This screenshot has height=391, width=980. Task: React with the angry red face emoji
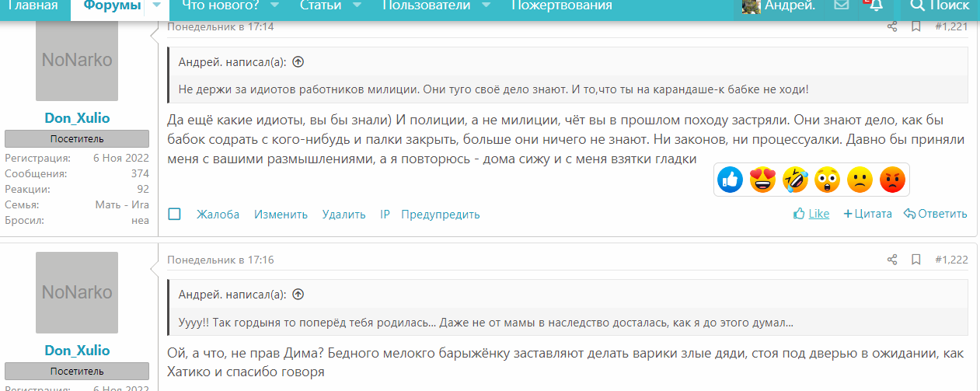pos(892,180)
